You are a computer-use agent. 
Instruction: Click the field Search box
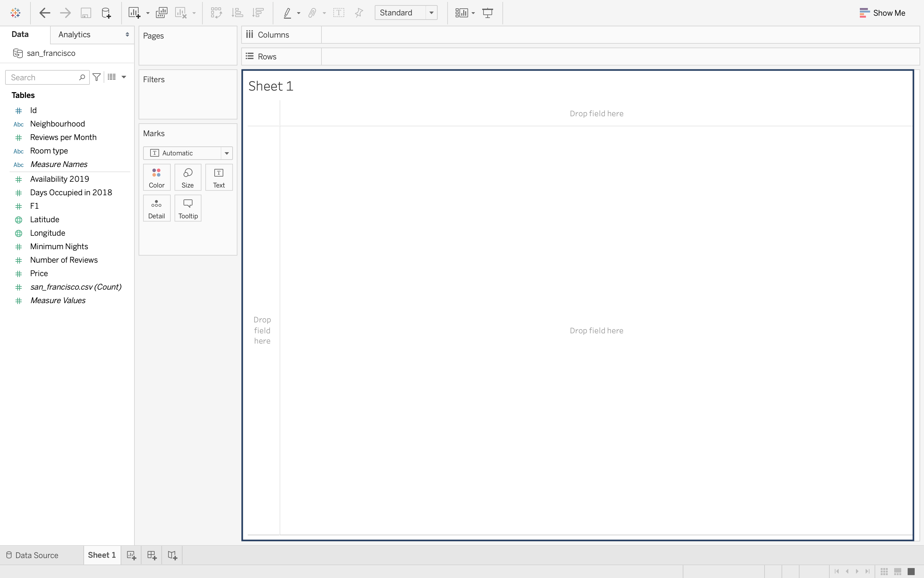tap(47, 77)
